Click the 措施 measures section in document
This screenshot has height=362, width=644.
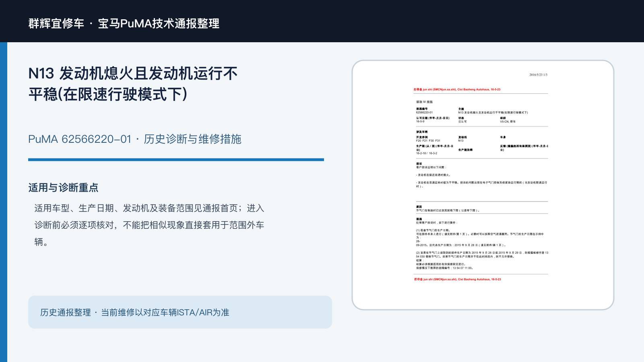click(482, 243)
